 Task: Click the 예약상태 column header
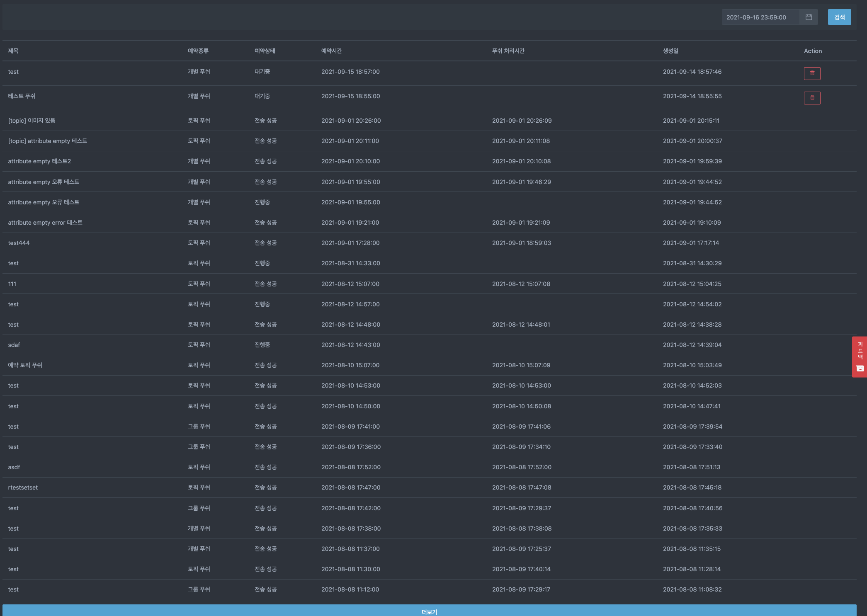265,51
